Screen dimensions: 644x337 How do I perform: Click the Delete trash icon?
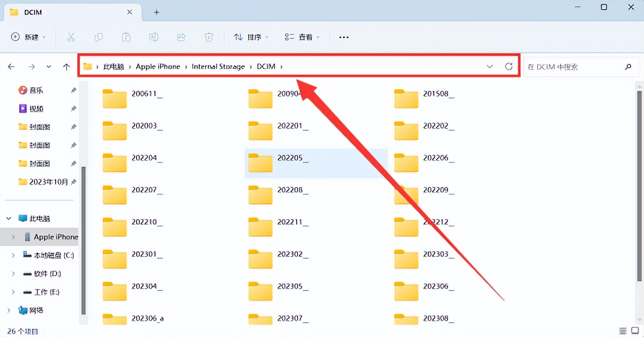click(209, 37)
